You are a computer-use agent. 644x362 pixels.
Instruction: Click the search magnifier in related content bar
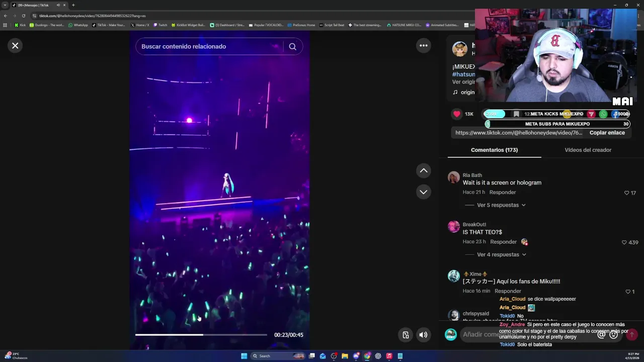click(x=292, y=46)
